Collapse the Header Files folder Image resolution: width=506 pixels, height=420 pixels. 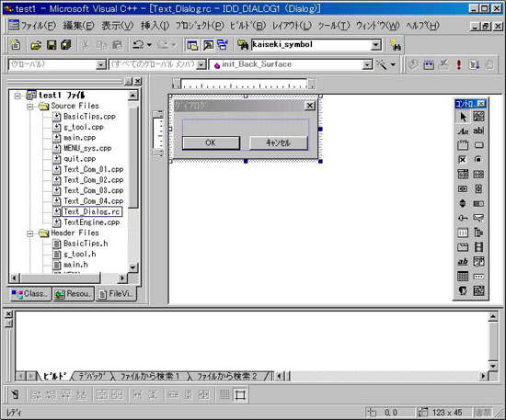(x=30, y=233)
